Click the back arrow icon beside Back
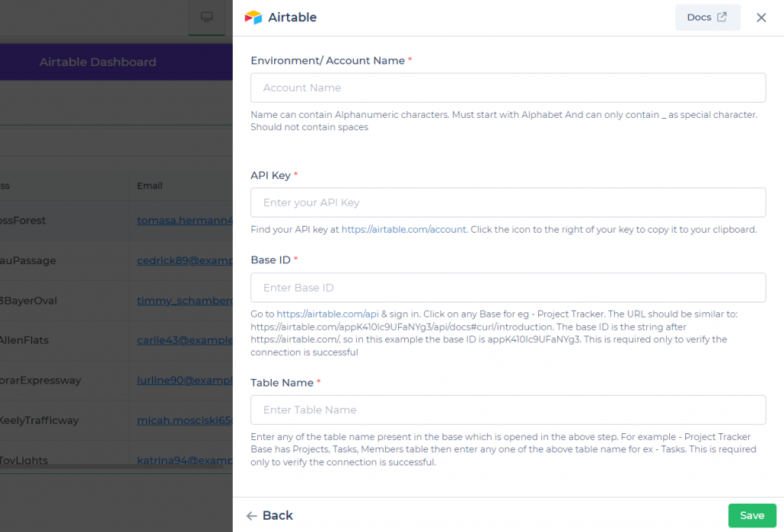The width and height of the screenshot is (784, 532). click(253, 515)
